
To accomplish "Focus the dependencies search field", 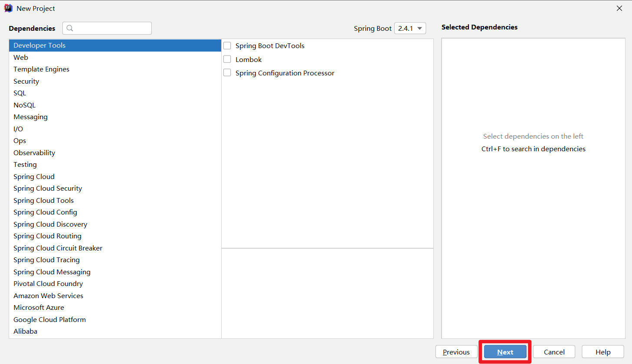I will tap(107, 28).
